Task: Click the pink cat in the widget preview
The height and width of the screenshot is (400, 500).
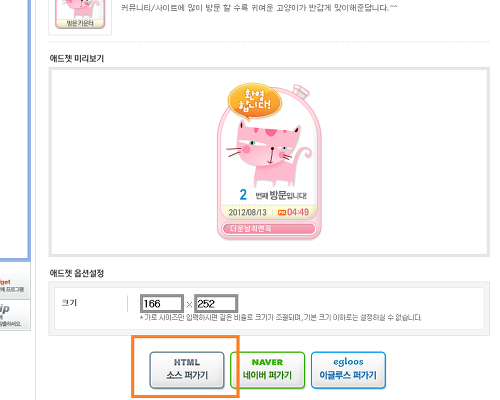Action: click(267, 153)
